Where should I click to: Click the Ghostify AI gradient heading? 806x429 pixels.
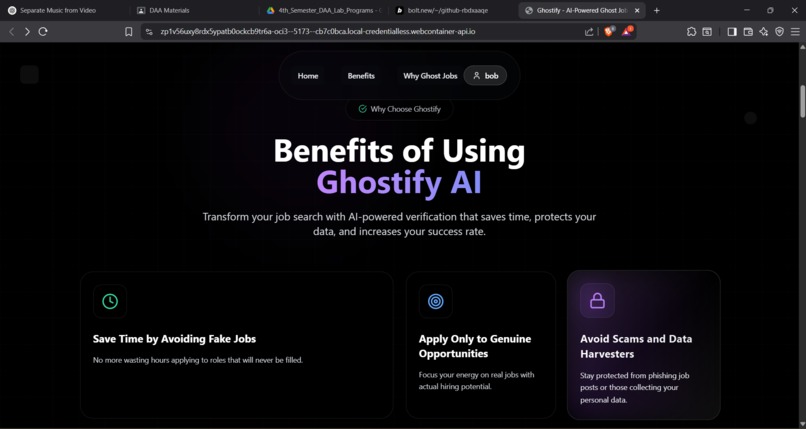pyautogui.click(x=399, y=182)
